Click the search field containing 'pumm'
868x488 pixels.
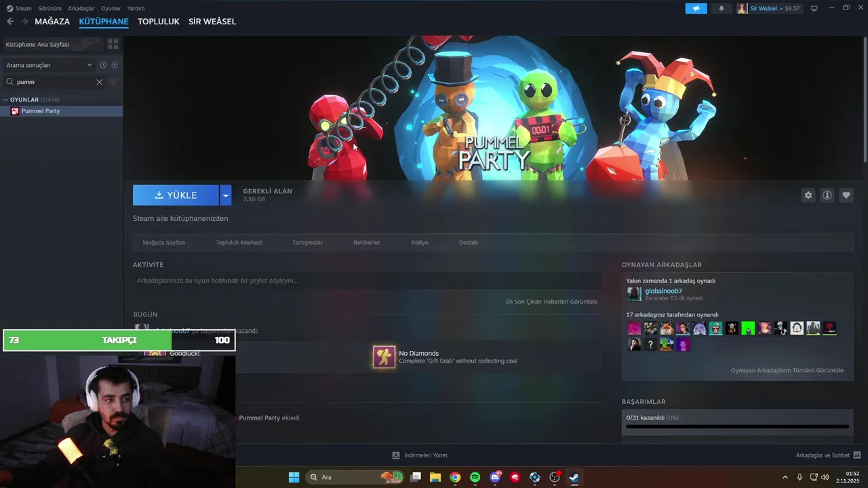tap(54, 82)
